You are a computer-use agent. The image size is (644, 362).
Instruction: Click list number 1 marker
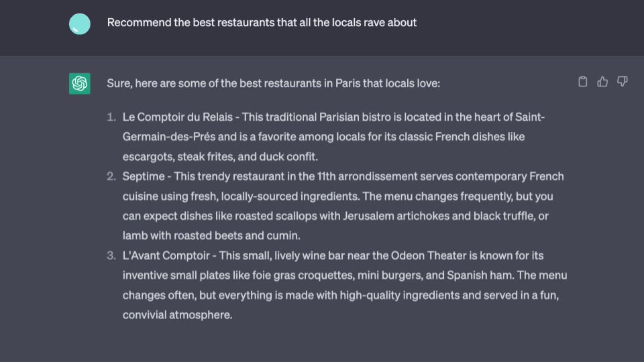point(111,117)
